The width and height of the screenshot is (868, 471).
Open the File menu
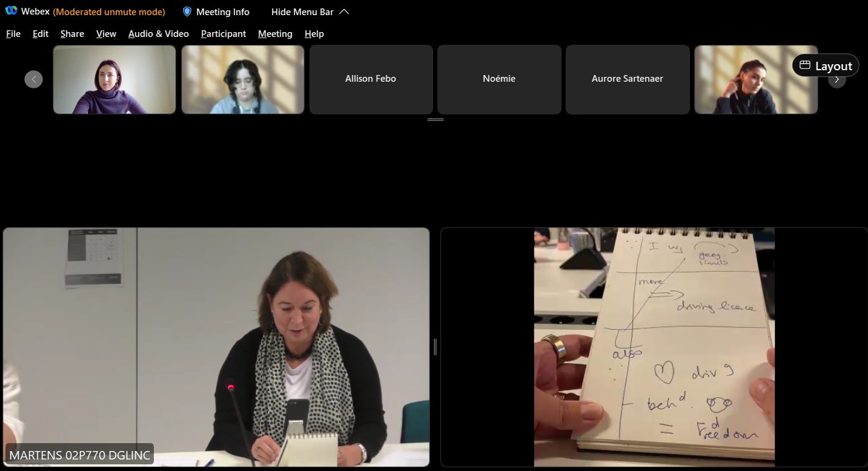point(13,34)
